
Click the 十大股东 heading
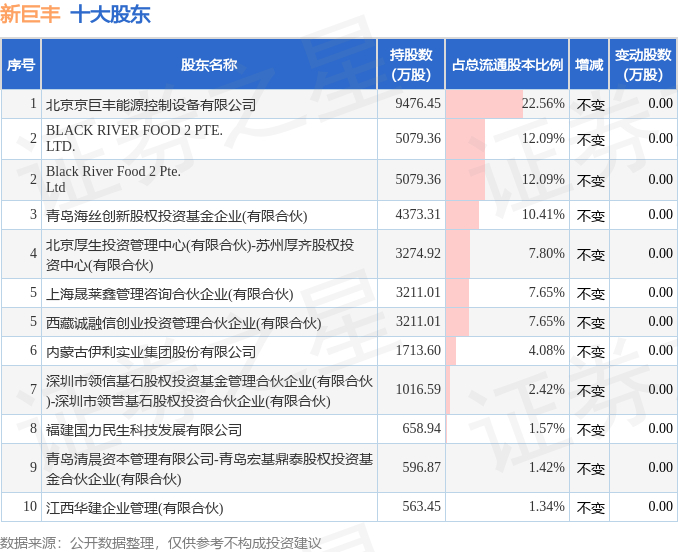110,13
